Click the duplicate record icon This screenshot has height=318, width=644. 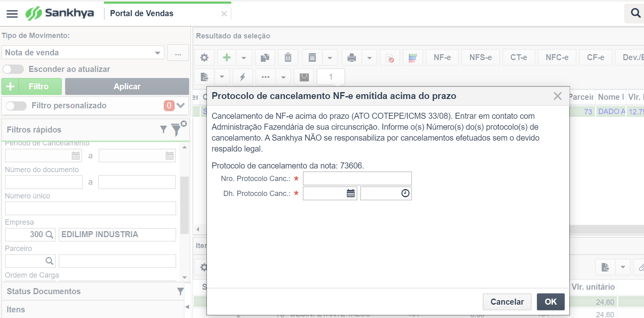click(265, 58)
